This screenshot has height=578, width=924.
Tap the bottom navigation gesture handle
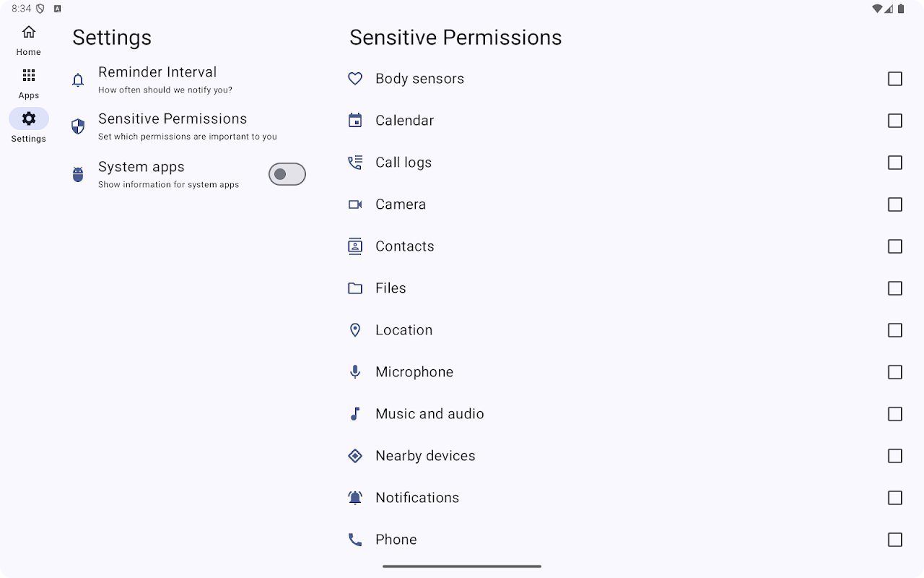(x=462, y=566)
